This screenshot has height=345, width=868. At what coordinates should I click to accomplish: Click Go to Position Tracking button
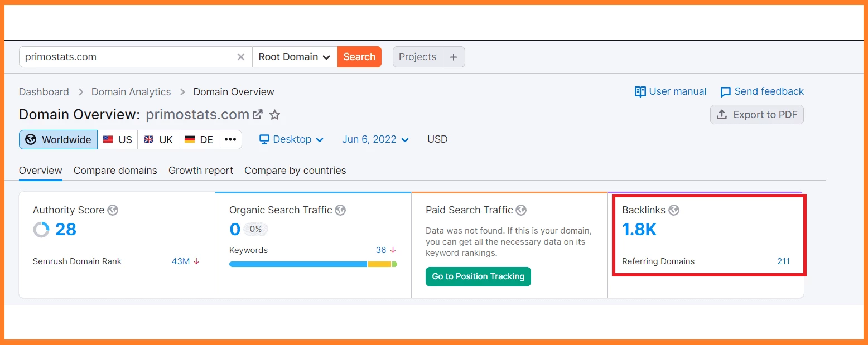tap(478, 276)
